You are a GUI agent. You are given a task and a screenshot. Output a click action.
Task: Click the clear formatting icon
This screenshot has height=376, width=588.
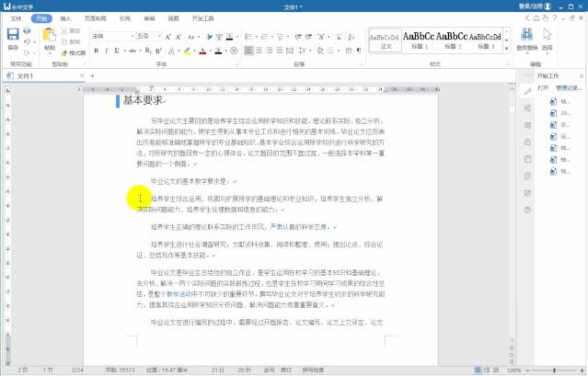coord(209,37)
